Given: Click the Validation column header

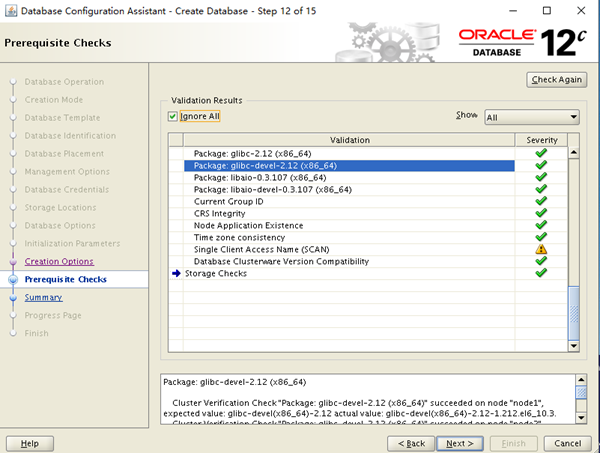Looking at the screenshot, I should [x=349, y=140].
